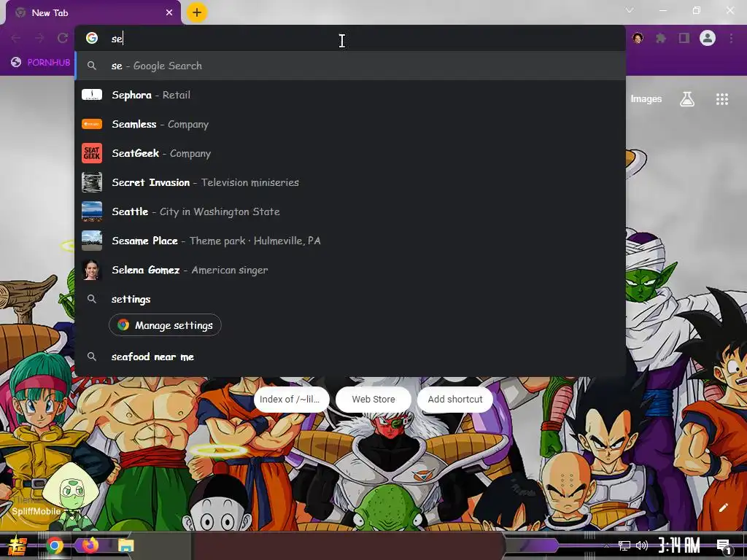This screenshot has height=560, width=747.
Task: Select the Seamless Company suggestion
Action: coord(350,124)
